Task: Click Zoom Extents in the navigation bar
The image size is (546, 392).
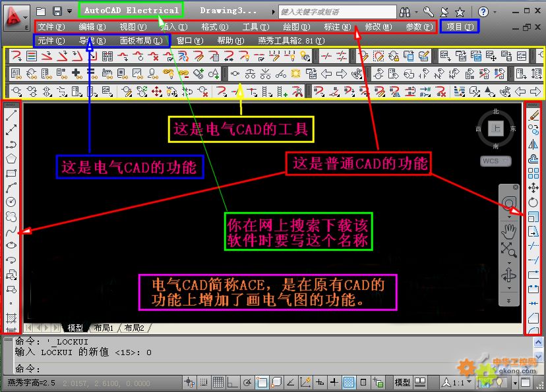Action: point(508,249)
